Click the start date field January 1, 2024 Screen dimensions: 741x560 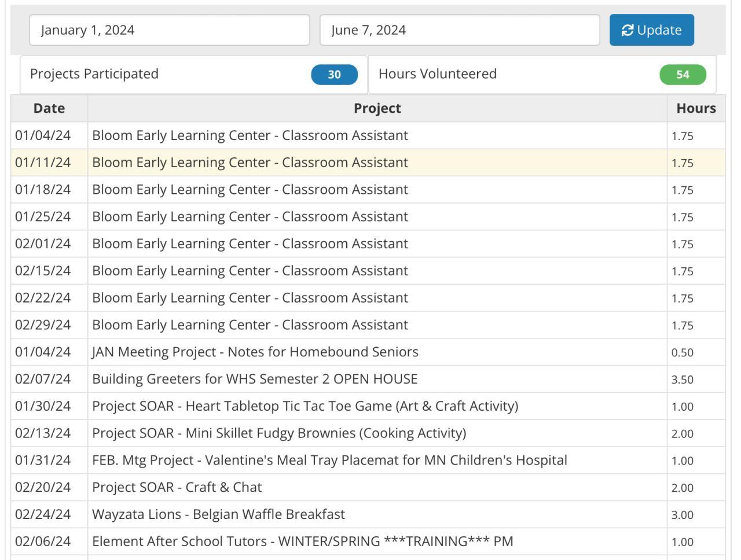pyautogui.click(x=169, y=30)
